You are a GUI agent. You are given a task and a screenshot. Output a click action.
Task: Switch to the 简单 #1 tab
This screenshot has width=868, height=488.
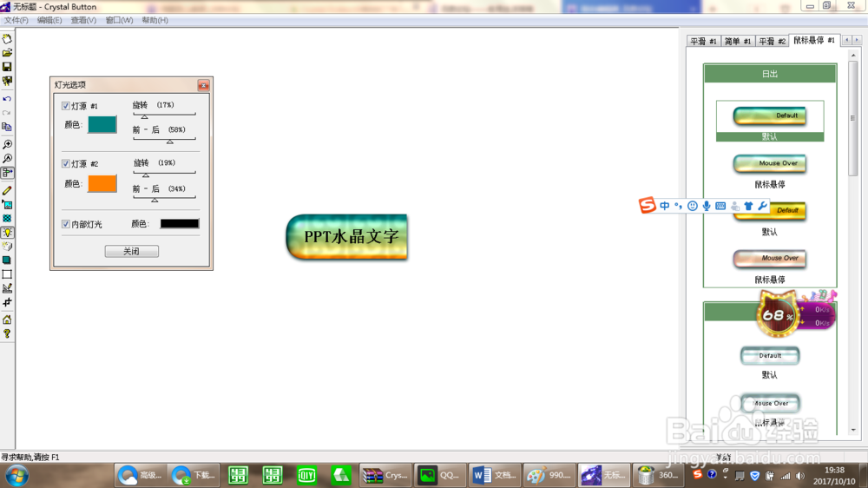(737, 42)
